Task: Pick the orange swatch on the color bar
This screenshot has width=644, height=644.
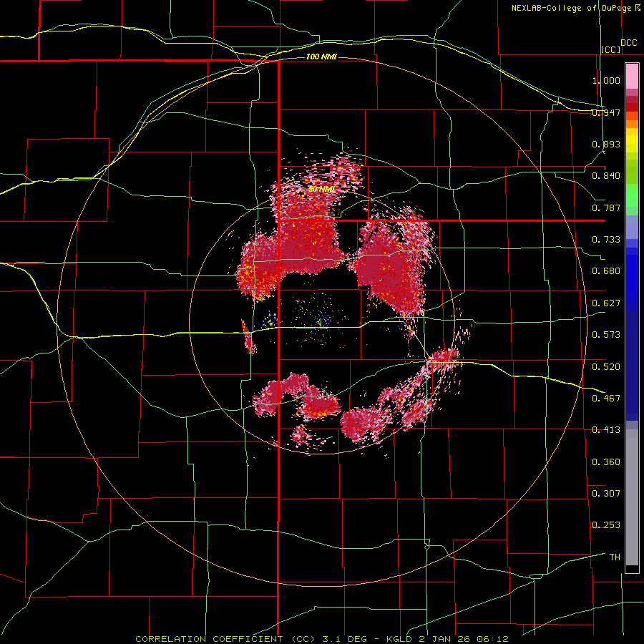Action: pos(632,124)
